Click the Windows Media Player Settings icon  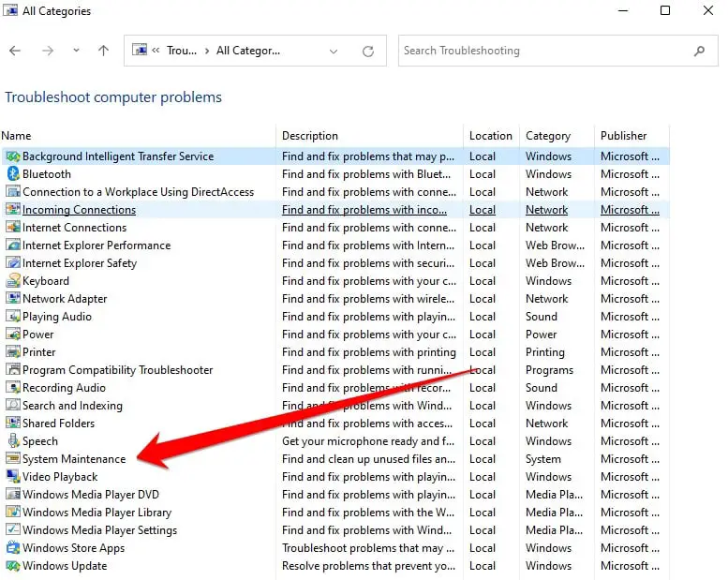coord(13,530)
